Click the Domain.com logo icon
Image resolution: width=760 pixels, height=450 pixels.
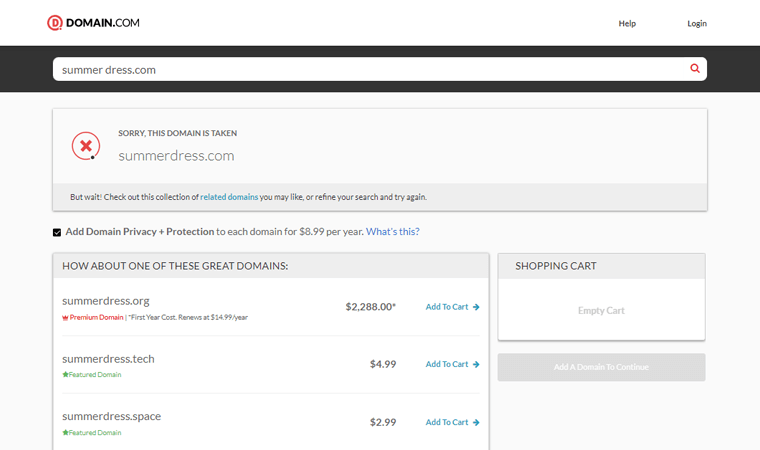click(x=55, y=23)
